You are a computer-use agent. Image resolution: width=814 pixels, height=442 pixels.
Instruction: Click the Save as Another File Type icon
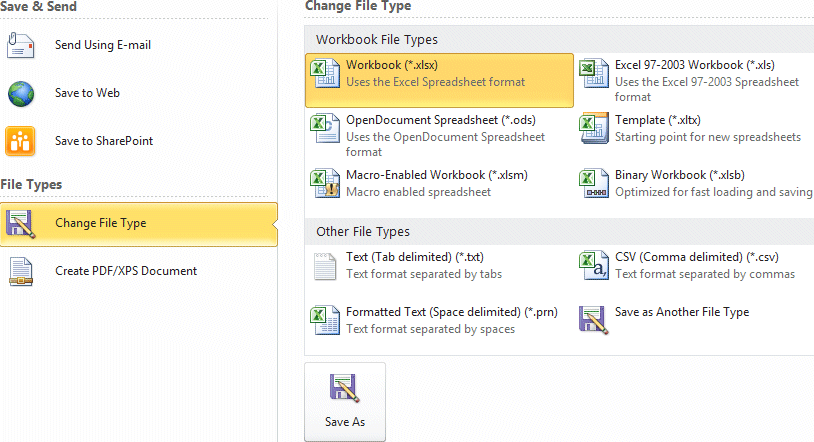tap(594, 319)
